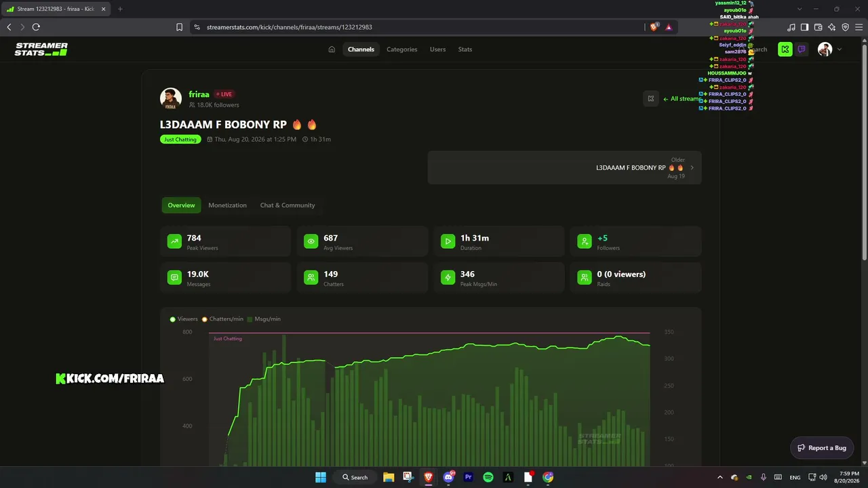Open the Just Chatting category badge

[180, 140]
